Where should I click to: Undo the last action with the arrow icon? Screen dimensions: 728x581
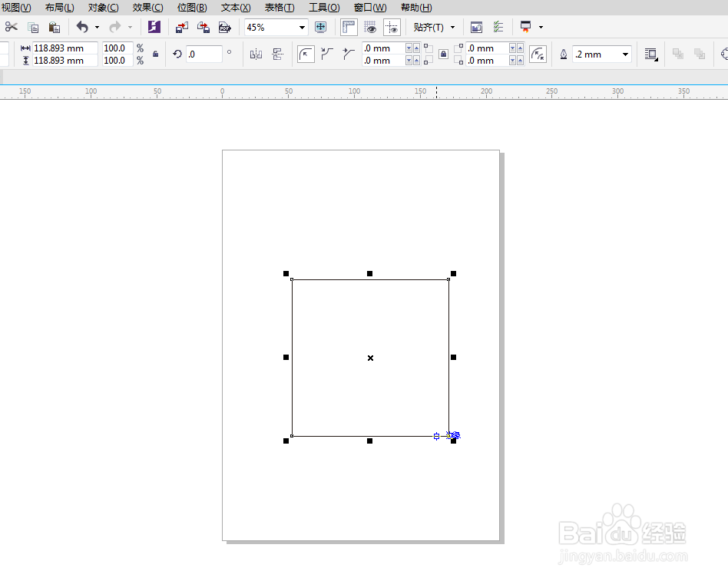pyautogui.click(x=82, y=28)
